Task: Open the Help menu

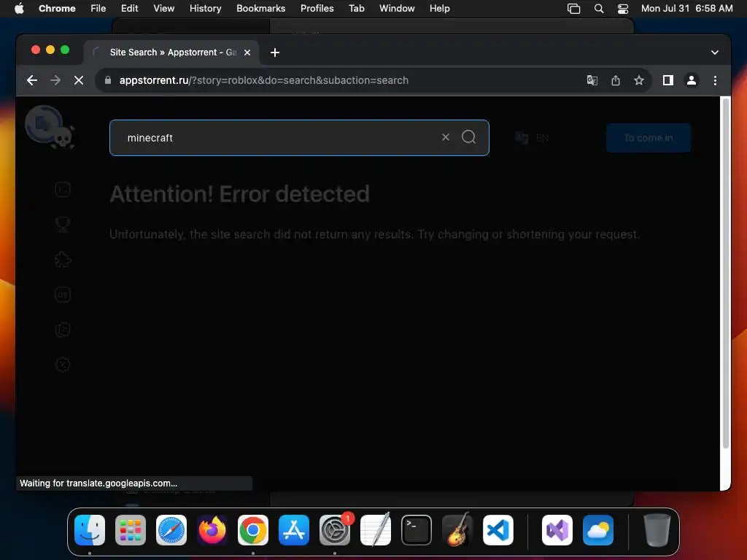Action: (439, 8)
